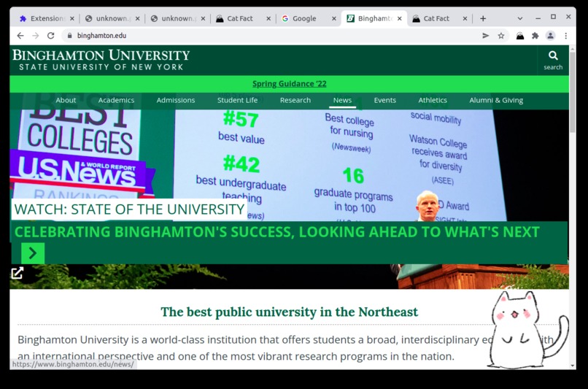Open a new tab with plus button
588x389 pixels.
tap(483, 18)
